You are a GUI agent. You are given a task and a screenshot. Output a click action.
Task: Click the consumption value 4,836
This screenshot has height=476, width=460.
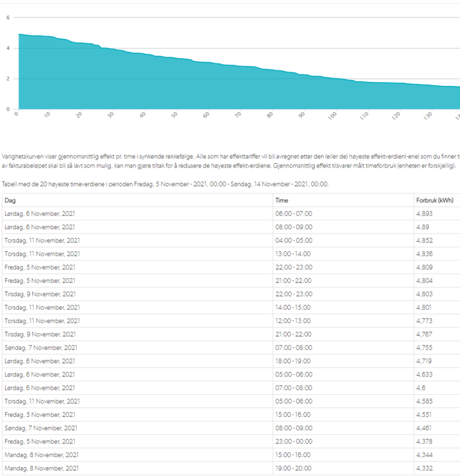[x=424, y=253]
